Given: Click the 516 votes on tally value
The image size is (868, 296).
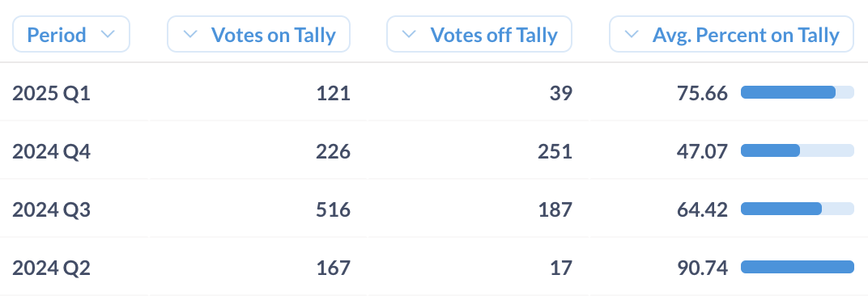Looking at the screenshot, I should [x=334, y=209].
